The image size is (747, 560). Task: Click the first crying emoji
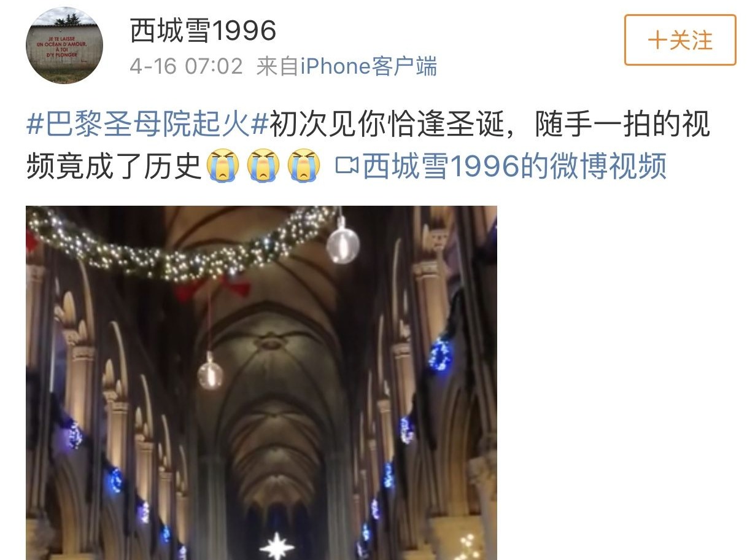pos(223,166)
